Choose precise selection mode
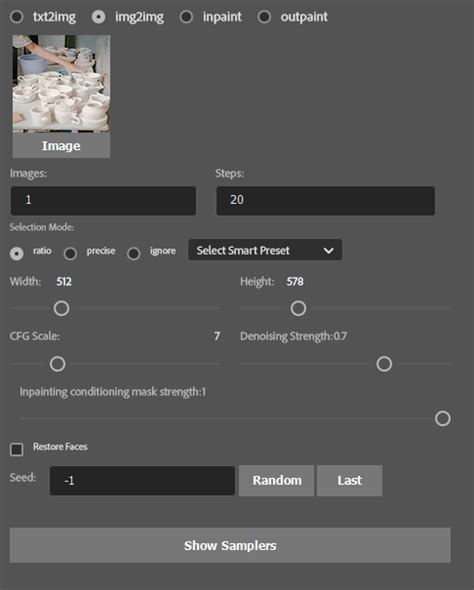 point(70,254)
